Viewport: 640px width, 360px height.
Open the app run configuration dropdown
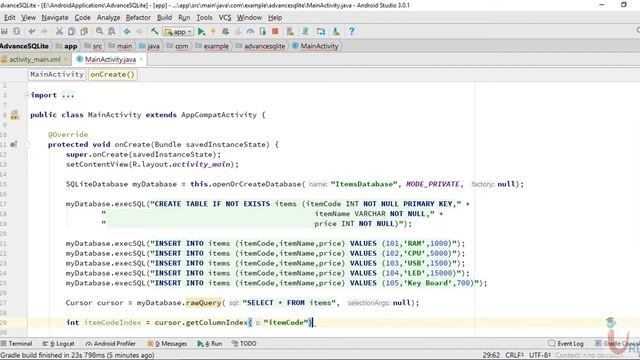coord(178,31)
